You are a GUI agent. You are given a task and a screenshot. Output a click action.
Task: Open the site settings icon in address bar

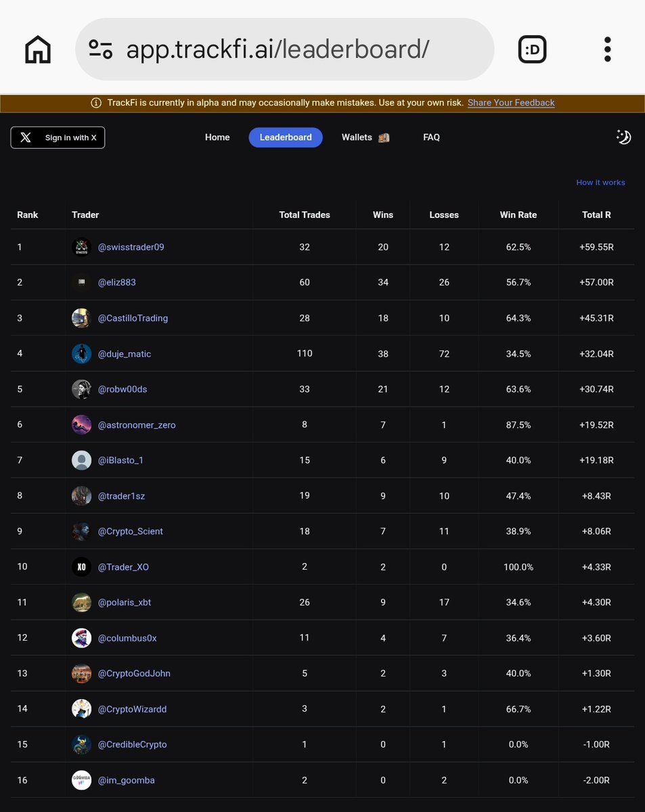[101, 49]
